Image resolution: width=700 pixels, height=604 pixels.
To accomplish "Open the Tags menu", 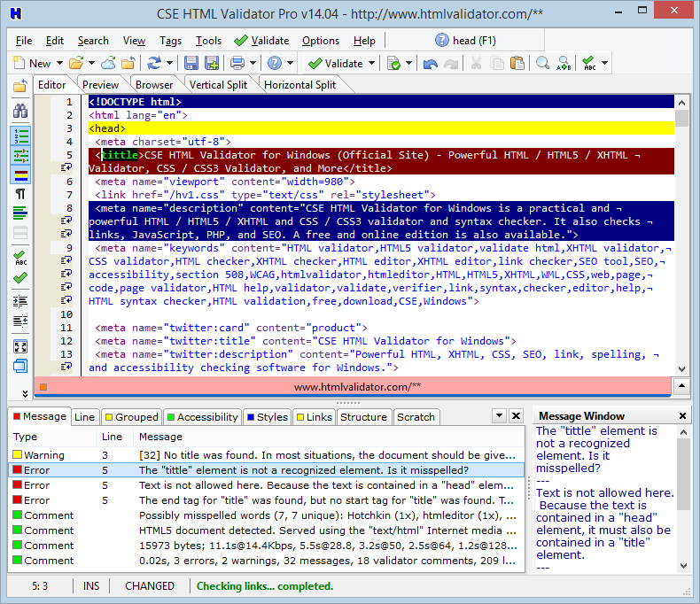I will [x=170, y=41].
